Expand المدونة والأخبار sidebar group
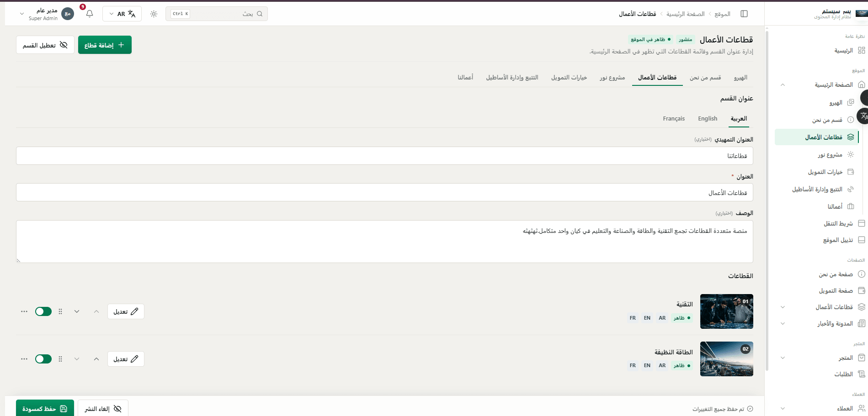Viewport: 868px width, 416px height. click(783, 323)
